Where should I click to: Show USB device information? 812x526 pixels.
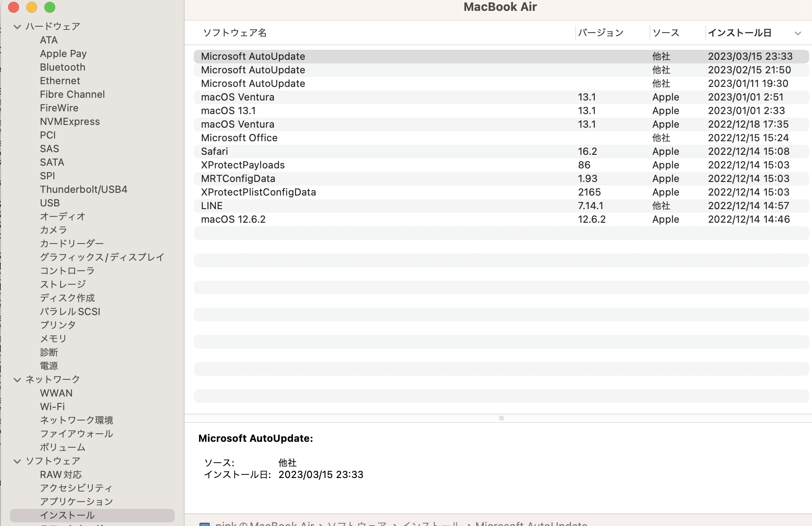50,203
